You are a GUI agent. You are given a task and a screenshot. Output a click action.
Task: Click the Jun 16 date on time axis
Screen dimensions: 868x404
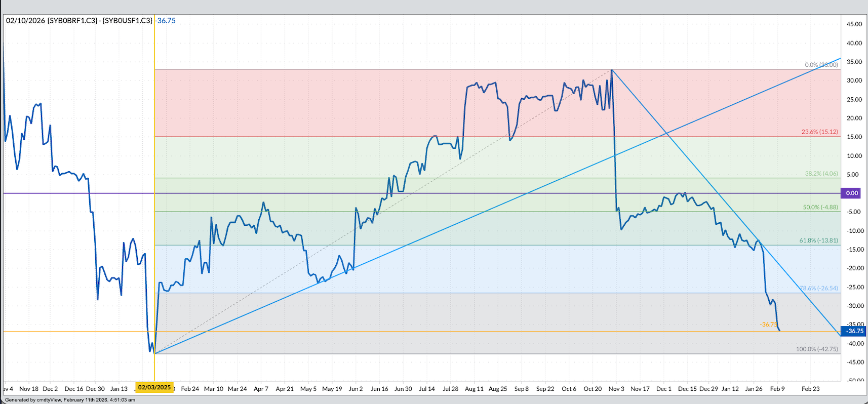(379, 389)
